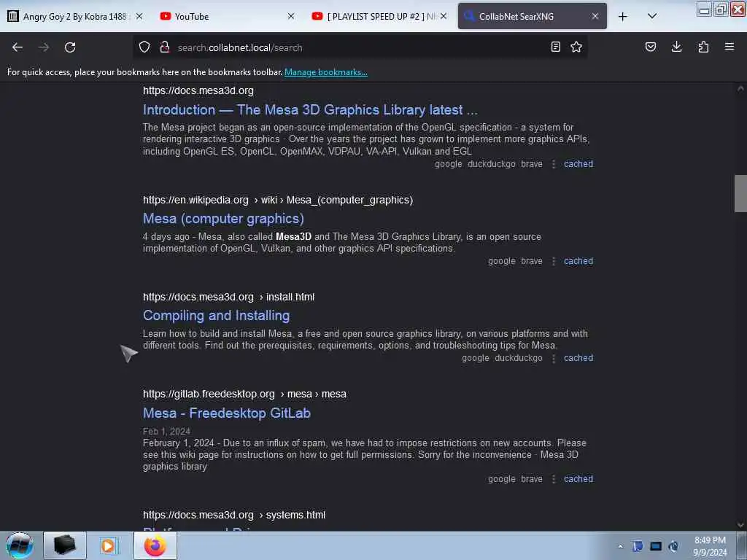747x560 pixels.
Task: Open cached link of the Introduction result
Action: [578, 164]
